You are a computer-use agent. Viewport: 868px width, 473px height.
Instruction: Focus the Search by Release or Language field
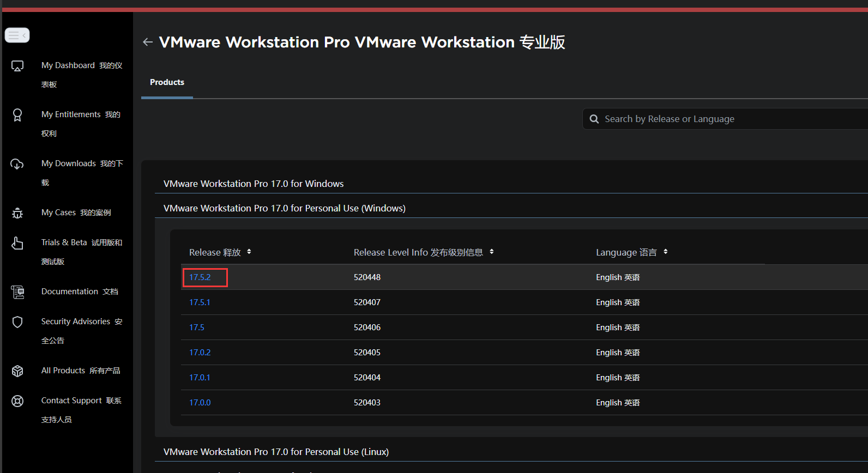(725, 119)
